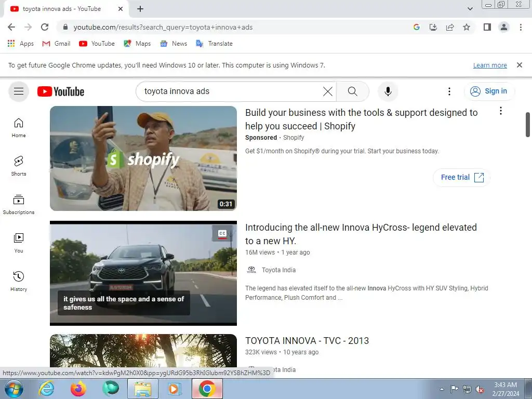Open YouTube settings three-dot menu near Sign in

click(449, 91)
